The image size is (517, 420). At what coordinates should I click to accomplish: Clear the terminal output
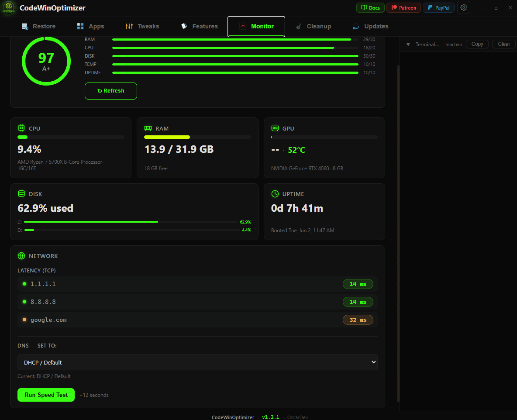[x=504, y=44]
